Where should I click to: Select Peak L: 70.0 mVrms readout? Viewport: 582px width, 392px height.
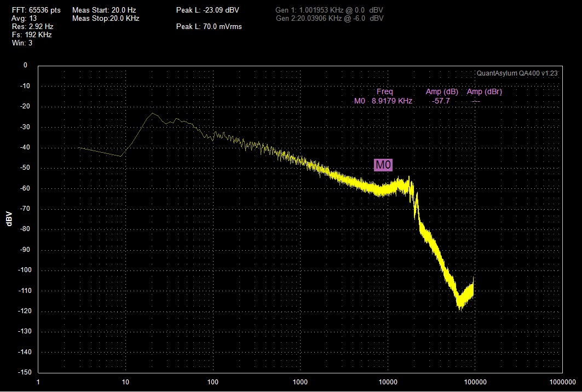(209, 26)
